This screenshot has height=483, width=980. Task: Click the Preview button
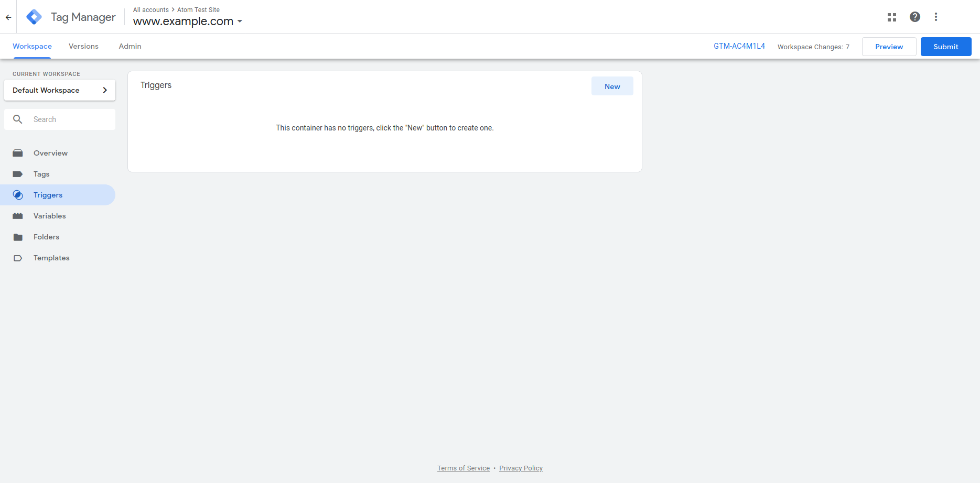click(889, 47)
